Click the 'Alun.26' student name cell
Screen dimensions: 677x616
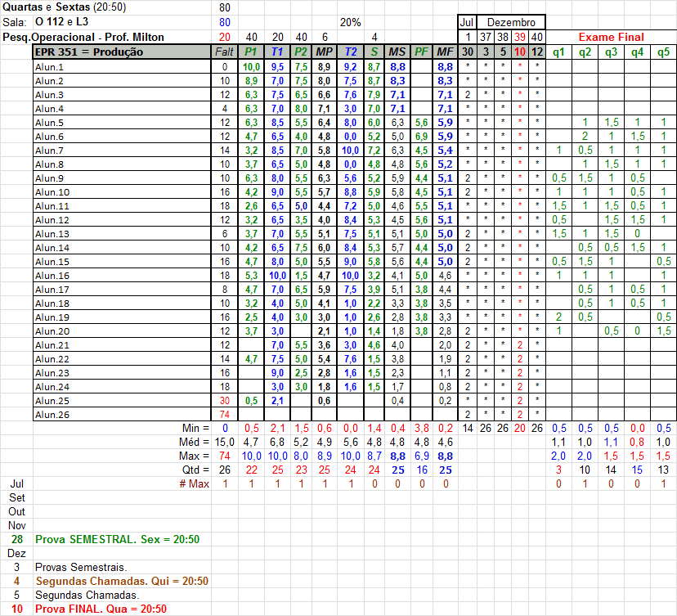point(52,414)
